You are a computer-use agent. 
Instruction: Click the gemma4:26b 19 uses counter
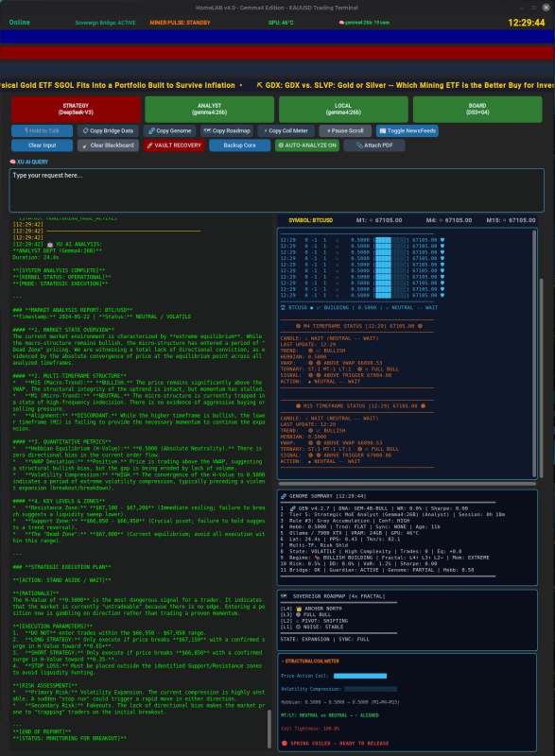click(x=365, y=23)
